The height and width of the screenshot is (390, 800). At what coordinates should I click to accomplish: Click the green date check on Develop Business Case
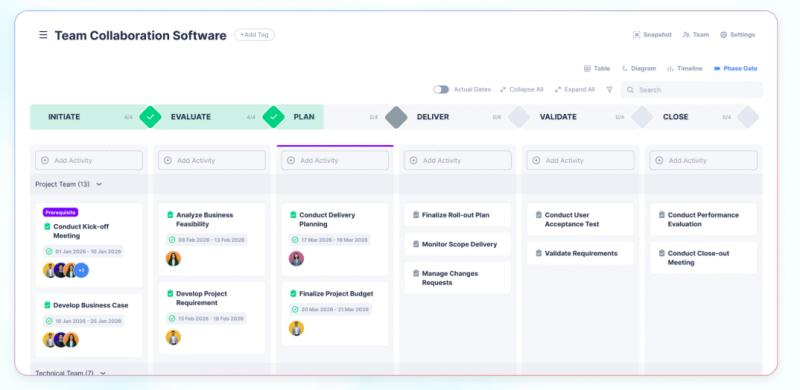coord(49,321)
